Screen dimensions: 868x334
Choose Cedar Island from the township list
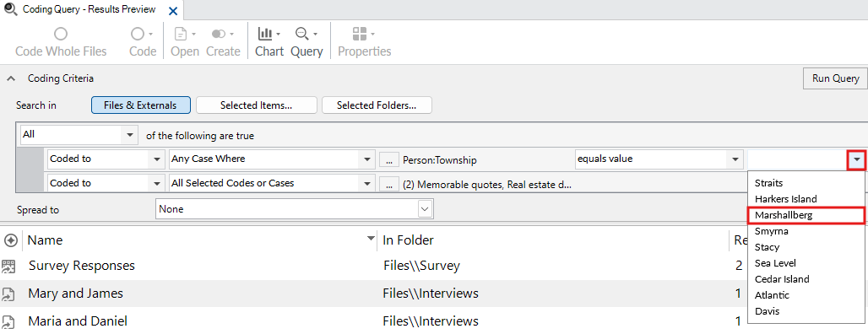pos(806,279)
